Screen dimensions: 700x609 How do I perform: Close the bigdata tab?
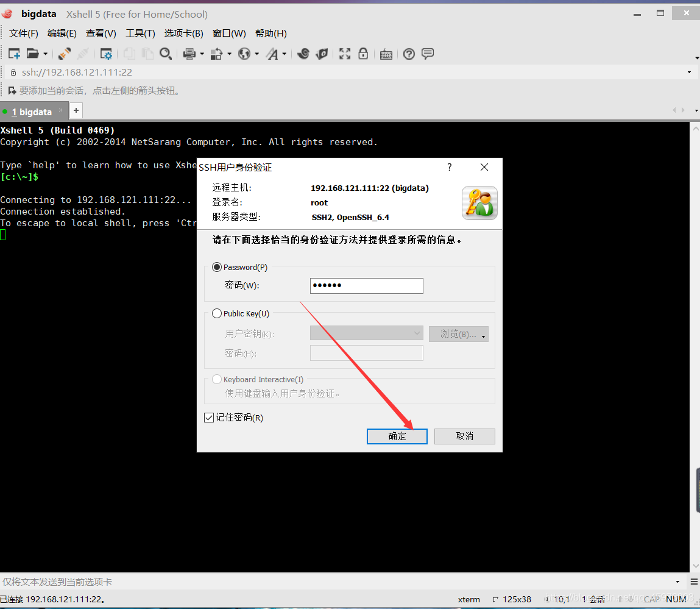click(61, 110)
